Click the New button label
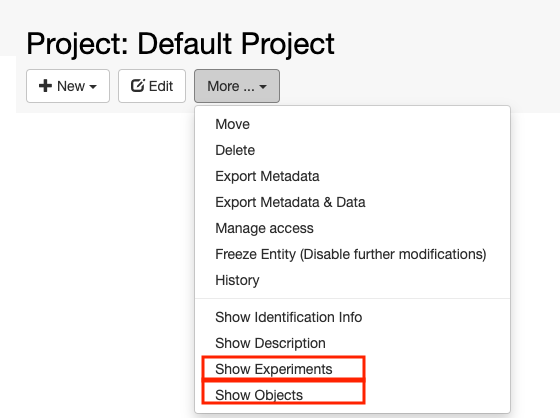 click(71, 86)
